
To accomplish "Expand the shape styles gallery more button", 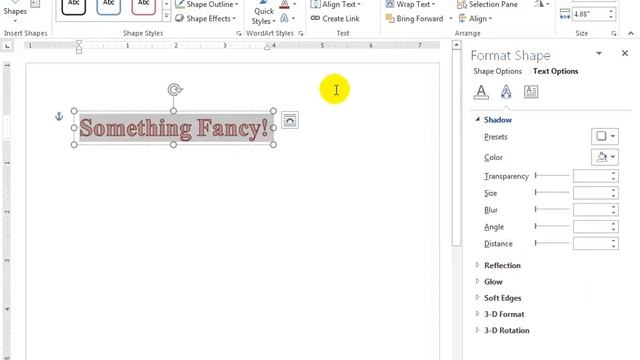I will (x=166, y=16).
